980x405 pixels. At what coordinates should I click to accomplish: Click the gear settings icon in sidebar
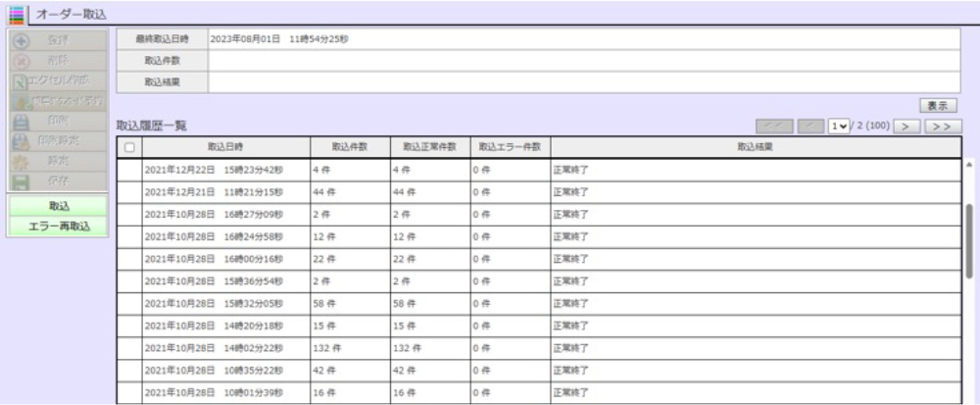[x=18, y=161]
